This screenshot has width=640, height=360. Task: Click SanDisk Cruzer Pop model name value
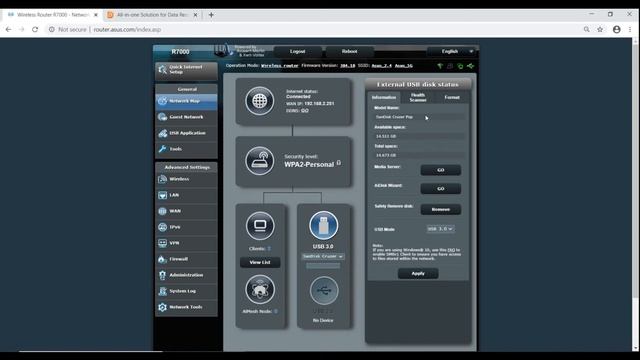[394, 117]
